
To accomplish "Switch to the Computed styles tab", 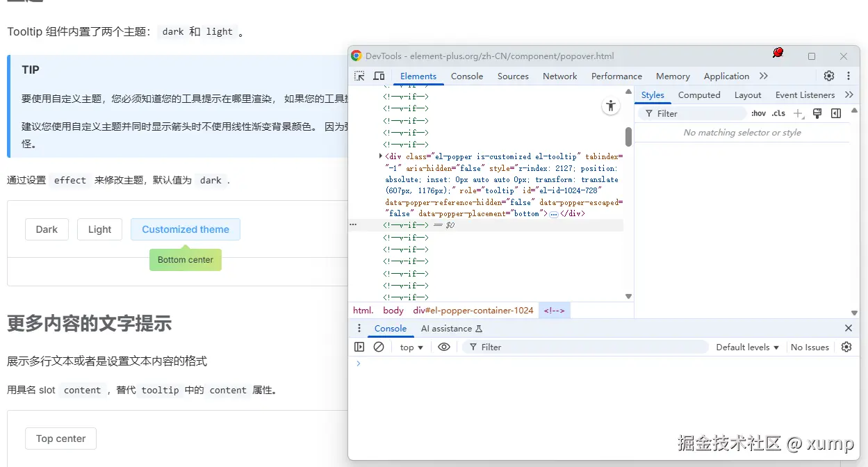I will point(698,95).
